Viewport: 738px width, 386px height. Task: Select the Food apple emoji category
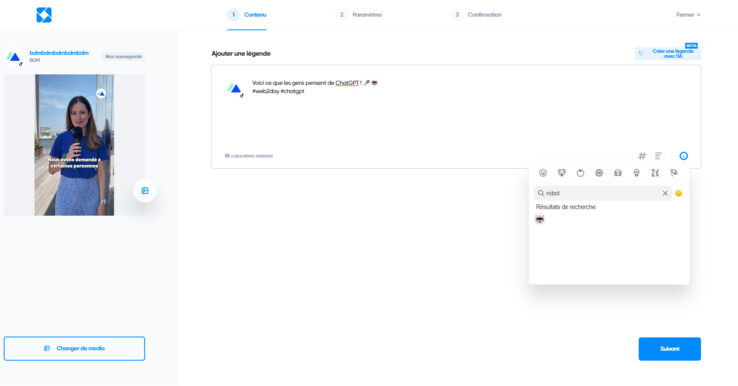coord(580,173)
